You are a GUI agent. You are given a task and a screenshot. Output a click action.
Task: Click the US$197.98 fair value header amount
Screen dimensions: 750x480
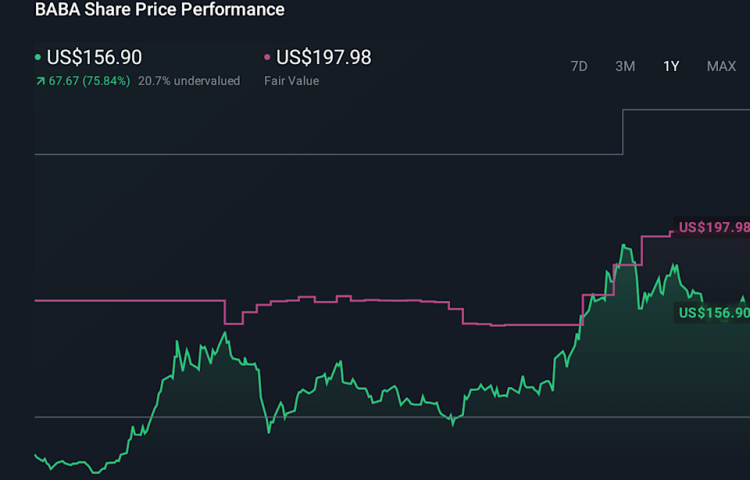pos(323,58)
